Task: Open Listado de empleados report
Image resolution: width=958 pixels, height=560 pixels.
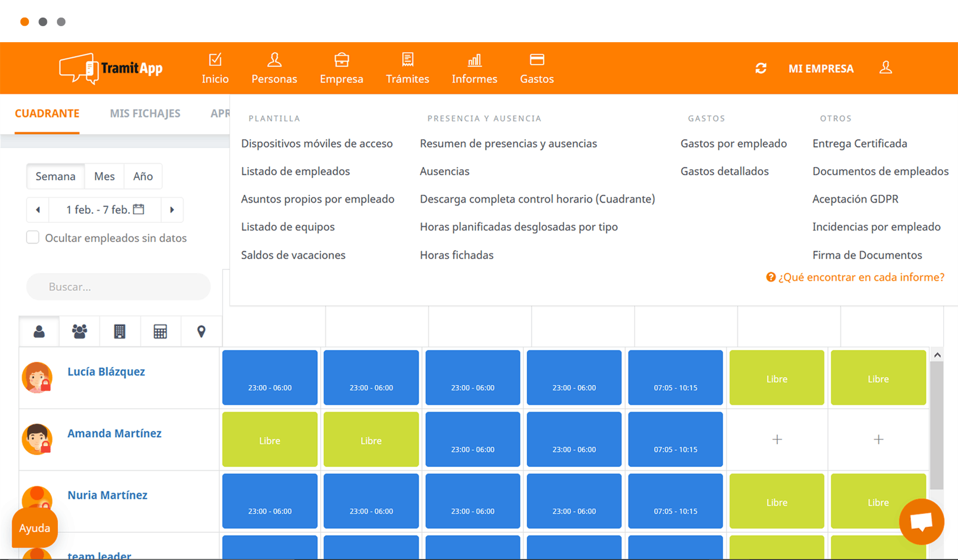Action: pyautogui.click(x=296, y=171)
